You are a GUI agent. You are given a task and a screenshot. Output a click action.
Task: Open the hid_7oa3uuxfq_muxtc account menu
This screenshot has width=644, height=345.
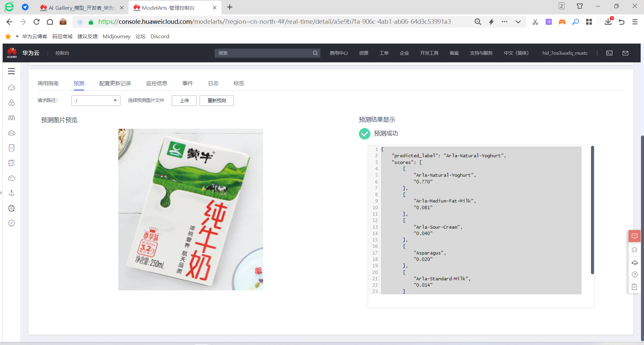pyautogui.click(x=565, y=53)
